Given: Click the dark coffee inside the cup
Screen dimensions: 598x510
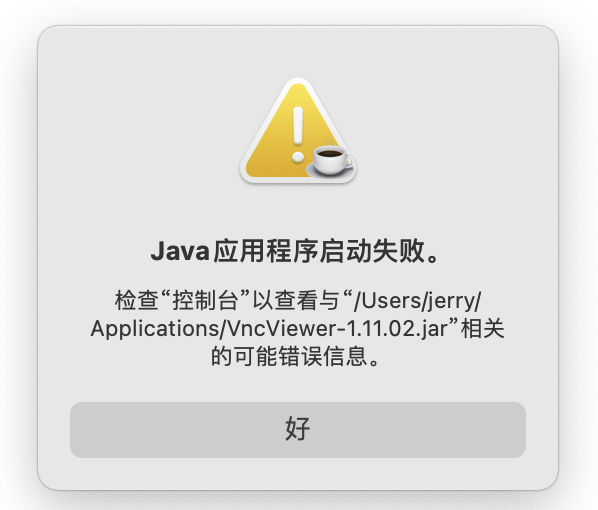Looking at the screenshot, I should [x=330, y=154].
